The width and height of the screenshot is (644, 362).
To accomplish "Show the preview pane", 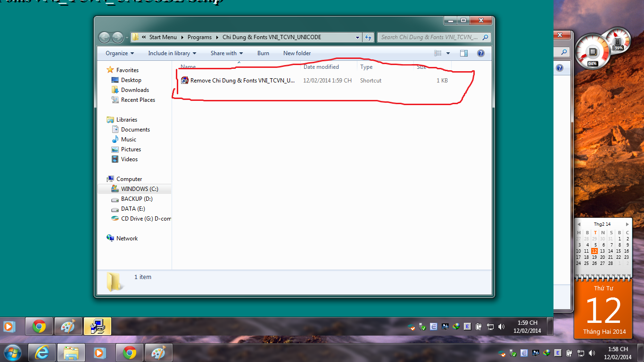I will point(464,53).
